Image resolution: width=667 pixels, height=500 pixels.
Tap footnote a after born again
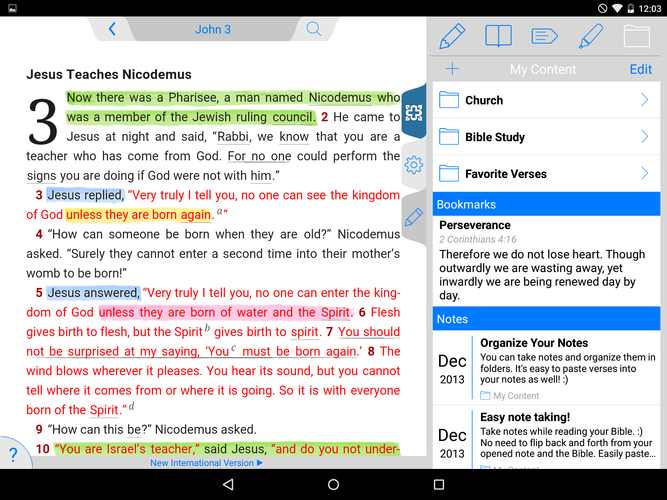point(220,211)
